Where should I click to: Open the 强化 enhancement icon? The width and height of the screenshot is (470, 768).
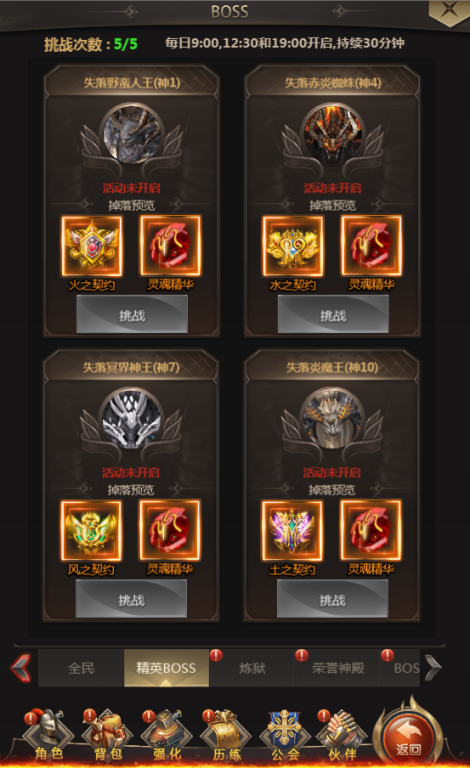pyautogui.click(x=166, y=735)
